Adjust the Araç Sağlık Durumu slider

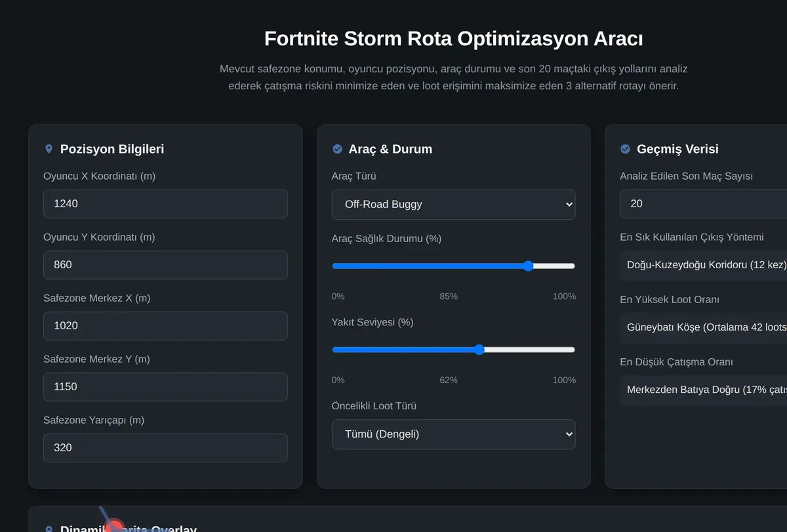pyautogui.click(x=454, y=266)
